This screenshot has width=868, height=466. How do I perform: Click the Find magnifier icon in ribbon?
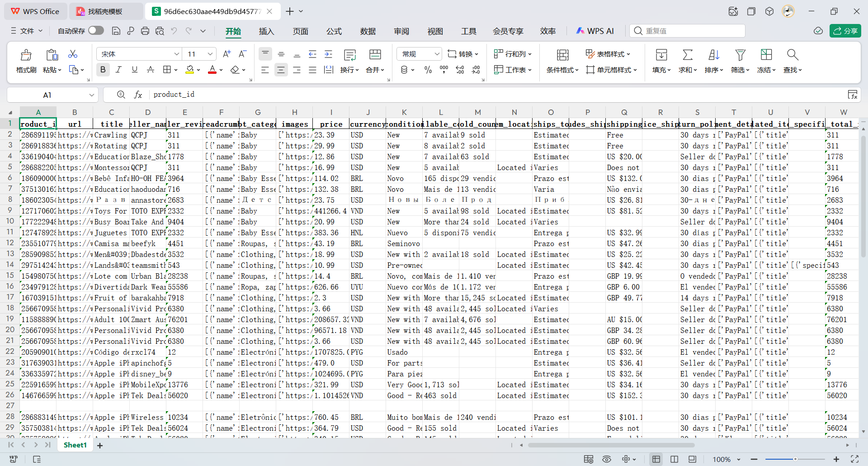click(793, 55)
